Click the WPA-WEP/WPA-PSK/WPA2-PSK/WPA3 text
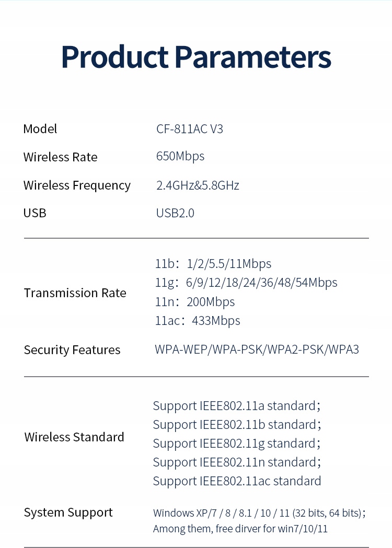The height and width of the screenshot is (548, 392). (x=257, y=349)
